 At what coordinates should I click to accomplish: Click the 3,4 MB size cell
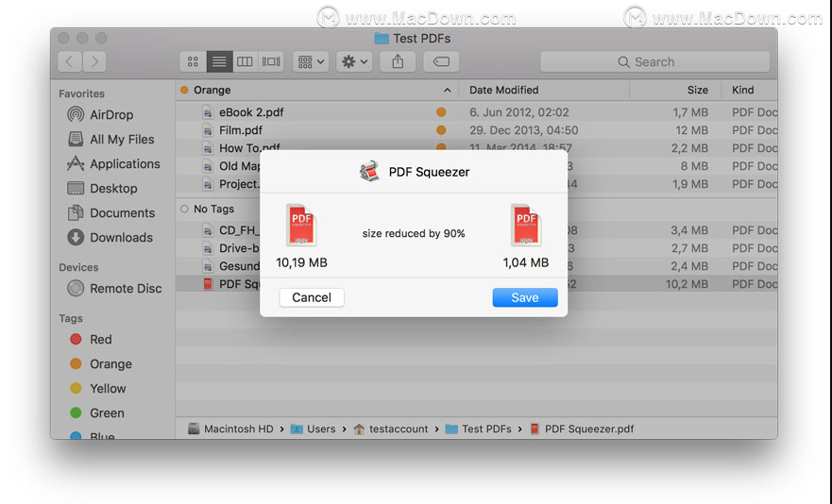(689, 230)
